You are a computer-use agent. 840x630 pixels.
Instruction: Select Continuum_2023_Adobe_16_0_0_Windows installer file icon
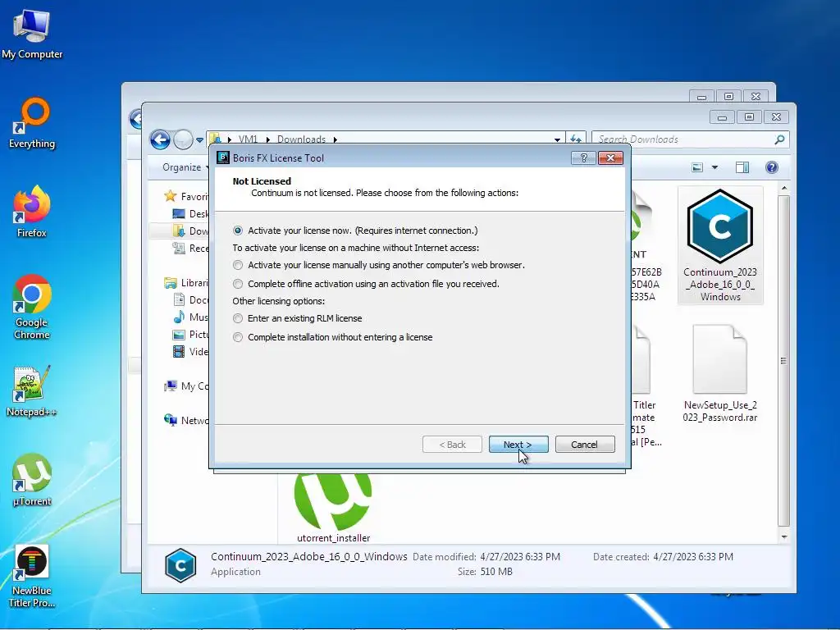(x=720, y=245)
